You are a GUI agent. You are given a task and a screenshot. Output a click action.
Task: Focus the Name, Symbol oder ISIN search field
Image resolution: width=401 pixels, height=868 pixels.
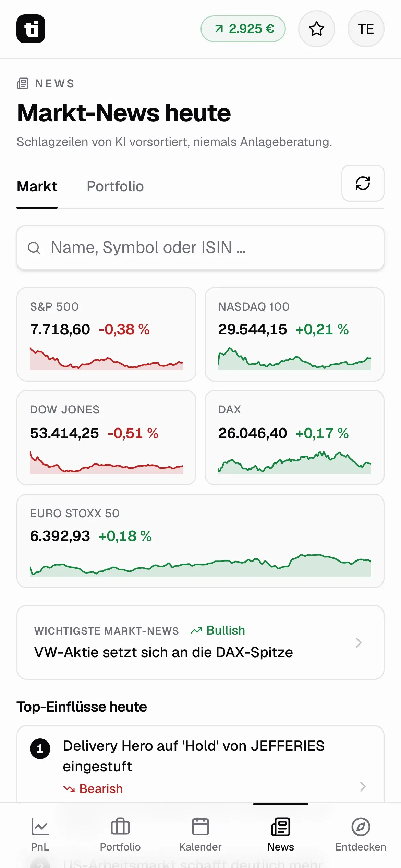point(200,248)
